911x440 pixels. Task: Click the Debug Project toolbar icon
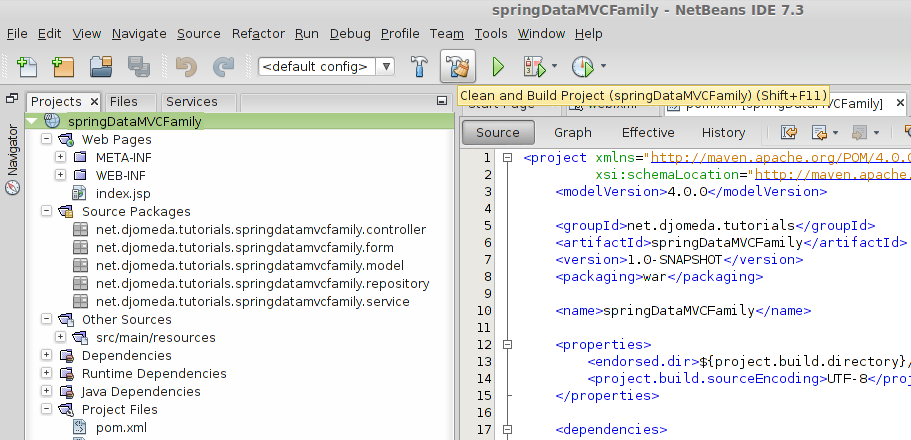pos(535,66)
